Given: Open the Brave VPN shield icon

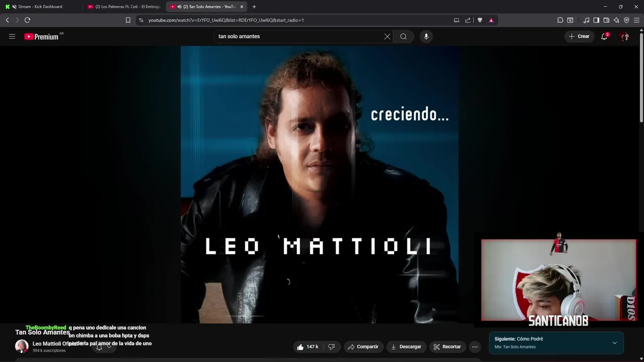Looking at the screenshot, I should [626, 20].
